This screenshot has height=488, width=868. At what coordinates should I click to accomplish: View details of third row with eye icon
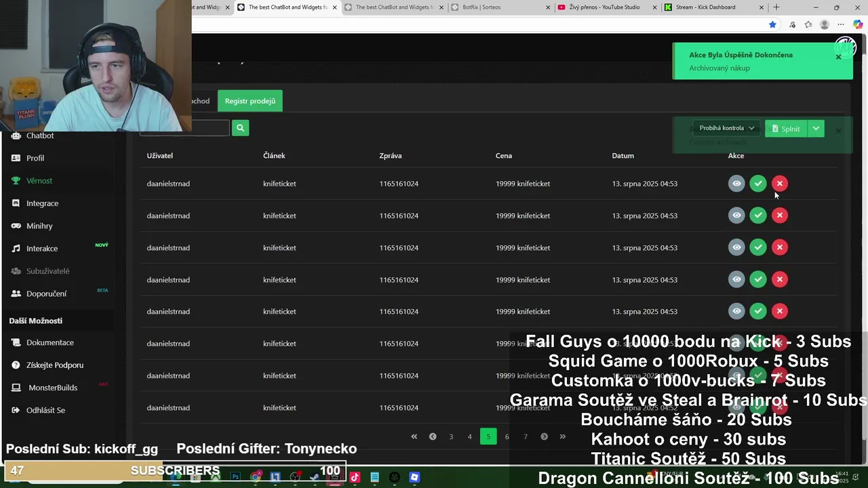point(736,247)
